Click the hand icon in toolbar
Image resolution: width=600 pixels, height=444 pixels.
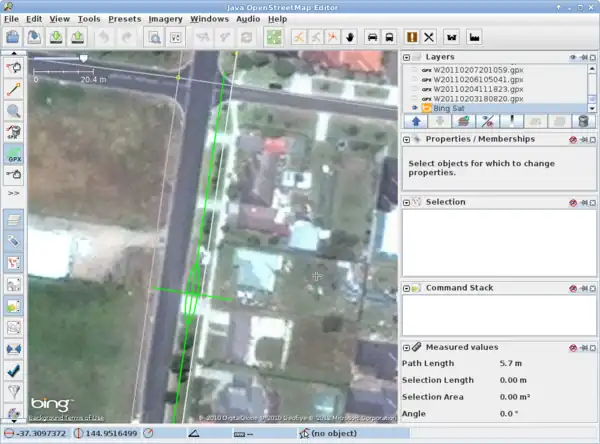pyautogui.click(x=350, y=37)
